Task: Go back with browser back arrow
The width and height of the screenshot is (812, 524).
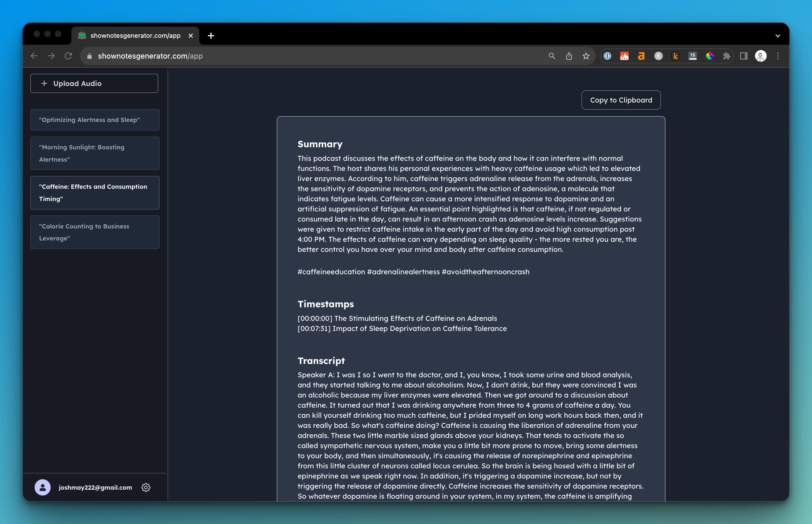Action: click(34, 56)
